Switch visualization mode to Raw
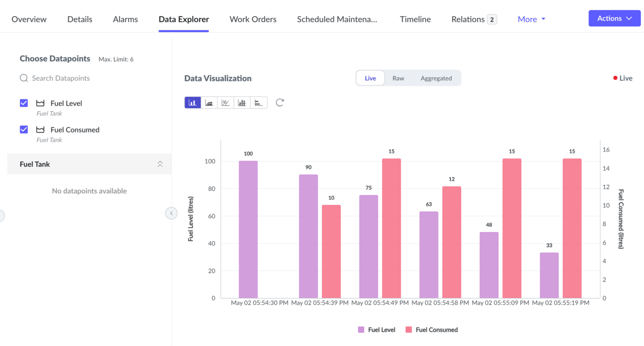Screen dimensions: 644x346 [x=398, y=78]
